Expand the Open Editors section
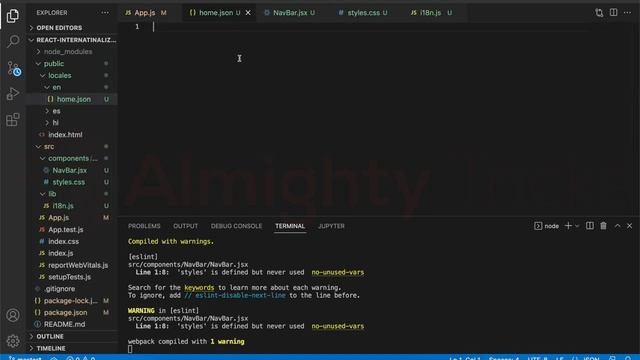This screenshot has height=360, width=640. click(x=72, y=28)
